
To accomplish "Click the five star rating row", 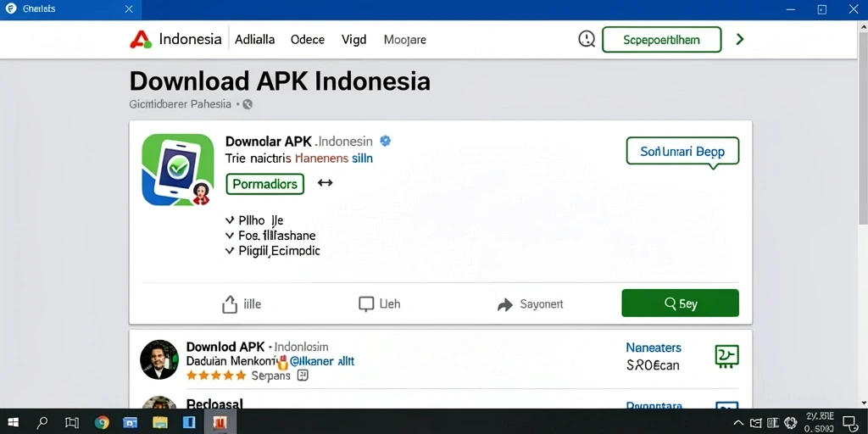I will pyautogui.click(x=216, y=376).
